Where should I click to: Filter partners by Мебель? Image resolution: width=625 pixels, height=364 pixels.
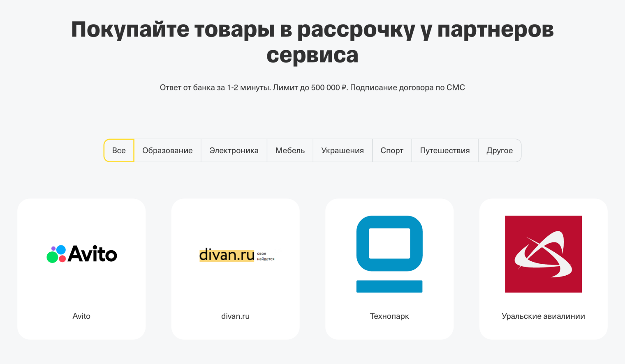point(290,150)
